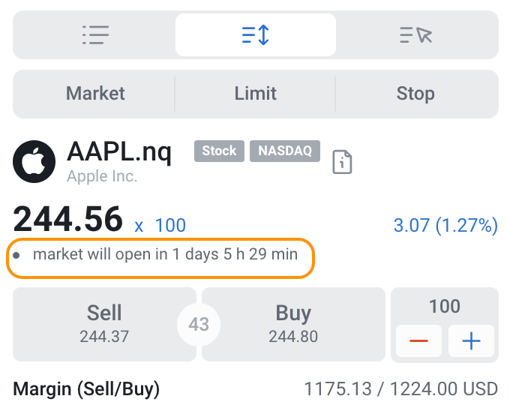Click the AAPL.nq symbol name
Image resolution: width=510 pixels, height=420 pixels.
[119, 151]
